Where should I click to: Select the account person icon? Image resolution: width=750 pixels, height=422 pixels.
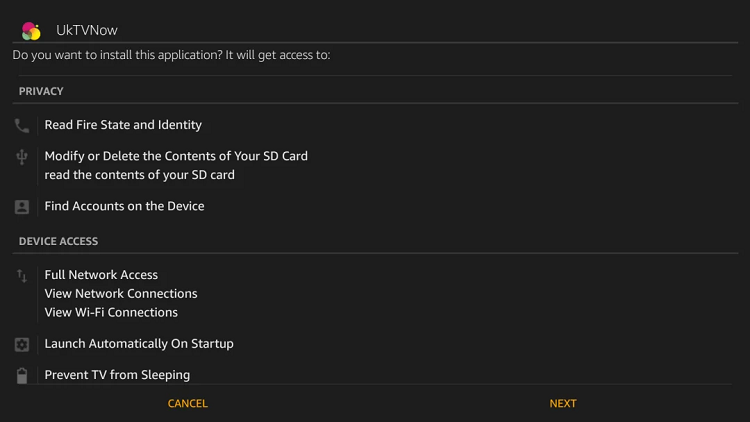pyautogui.click(x=22, y=207)
